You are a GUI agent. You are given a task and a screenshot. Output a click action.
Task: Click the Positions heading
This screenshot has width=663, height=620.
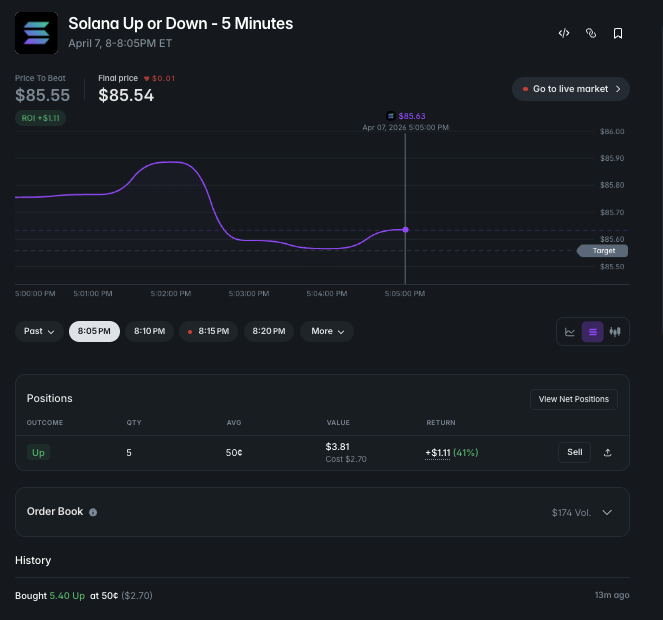tap(49, 398)
